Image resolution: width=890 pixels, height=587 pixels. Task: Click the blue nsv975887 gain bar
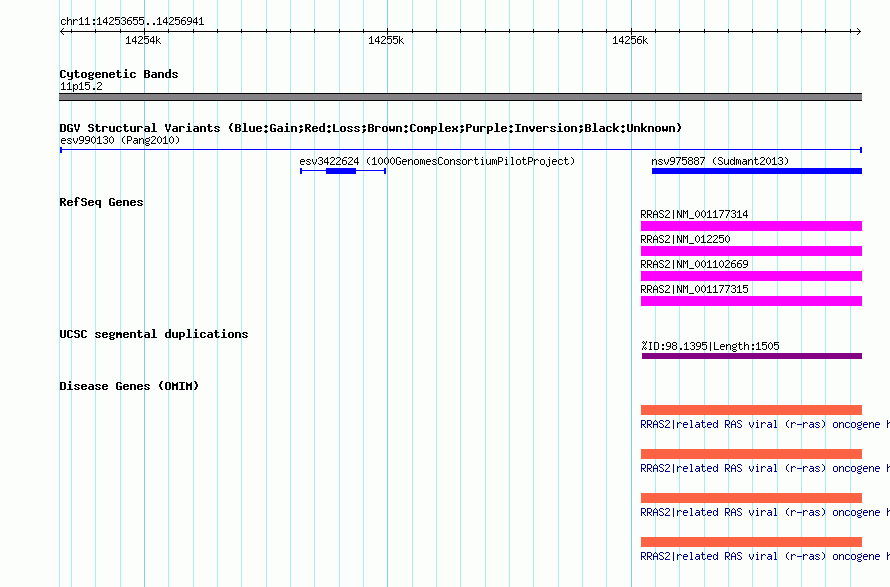[757, 171]
